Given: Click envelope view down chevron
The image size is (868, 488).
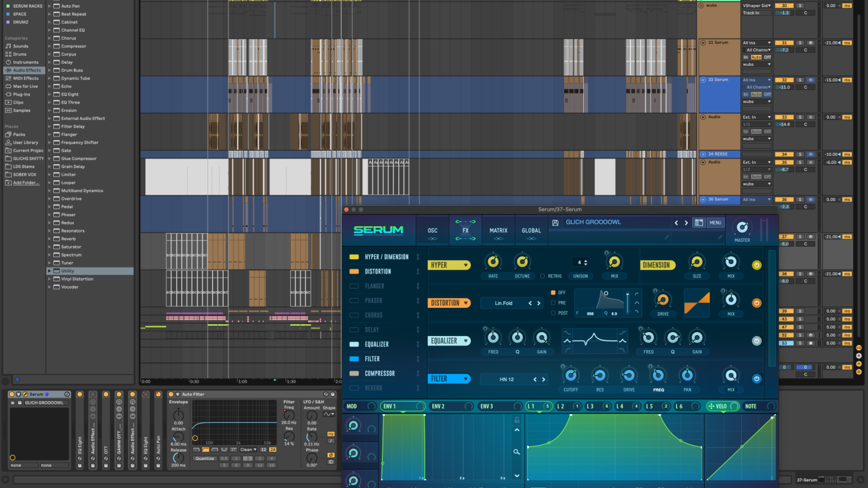Looking at the screenshot, I should tap(517, 476).
